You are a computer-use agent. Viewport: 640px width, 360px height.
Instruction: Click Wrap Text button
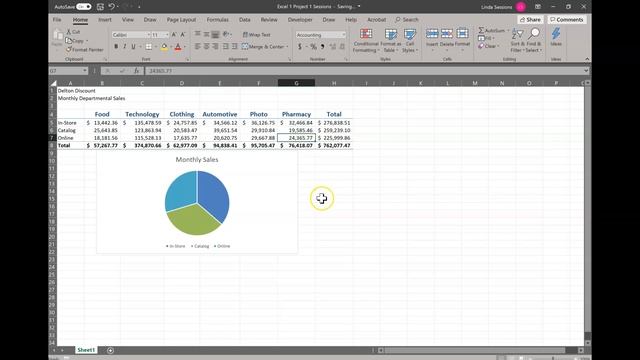coord(256,35)
